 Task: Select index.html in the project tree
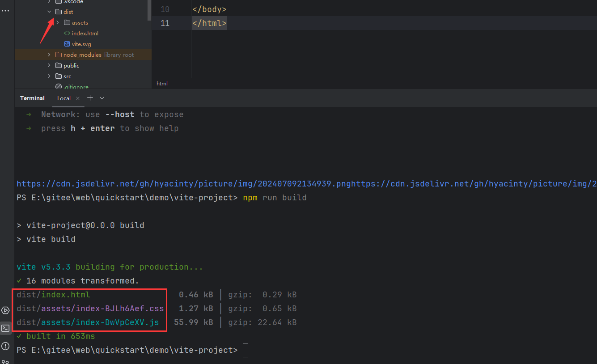(x=85, y=33)
